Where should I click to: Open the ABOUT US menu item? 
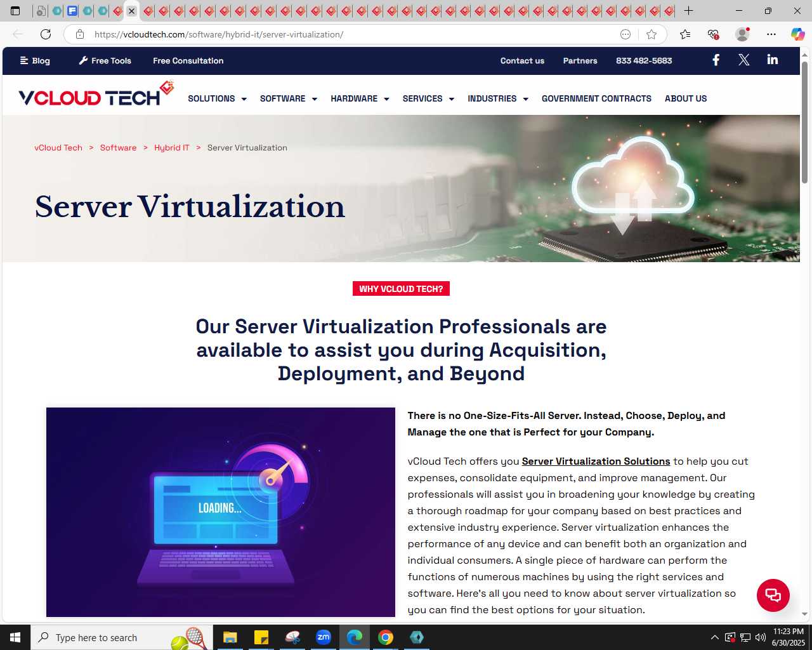pos(686,98)
